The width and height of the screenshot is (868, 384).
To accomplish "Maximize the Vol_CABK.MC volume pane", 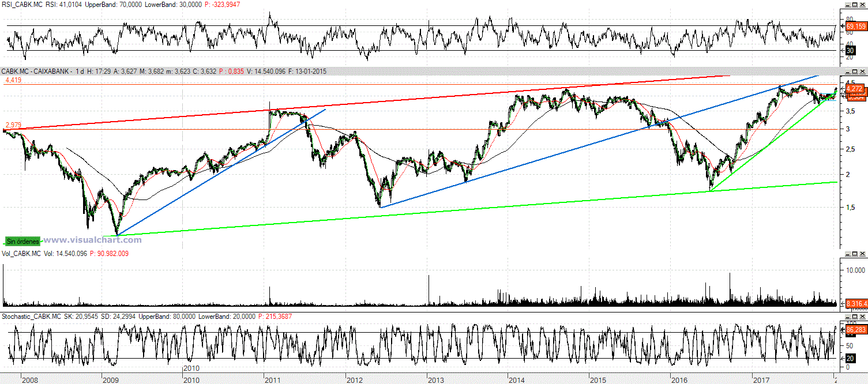I will [854, 253].
